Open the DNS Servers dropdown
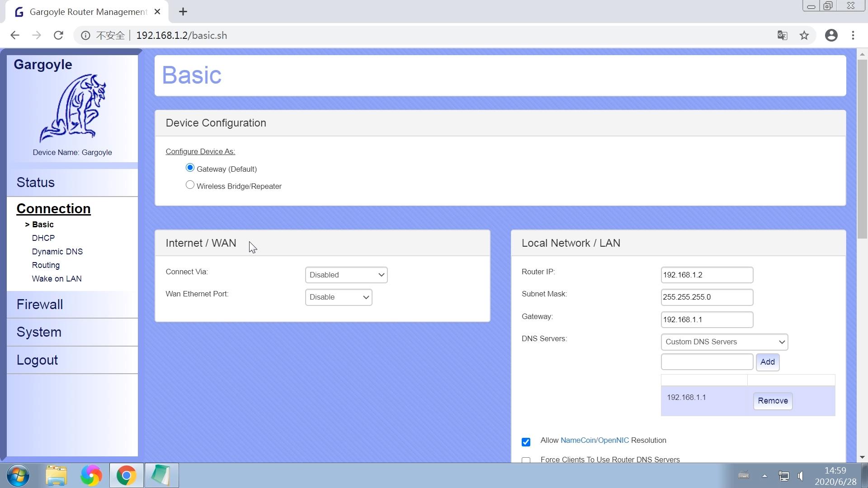868x488 pixels. [724, 342]
